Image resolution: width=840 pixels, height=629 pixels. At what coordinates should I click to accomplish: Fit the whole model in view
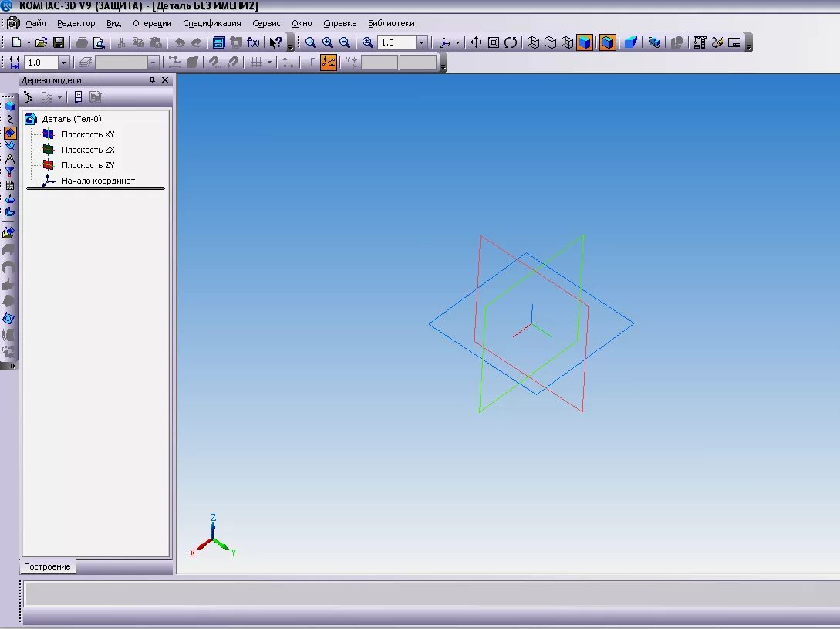tap(494, 42)
